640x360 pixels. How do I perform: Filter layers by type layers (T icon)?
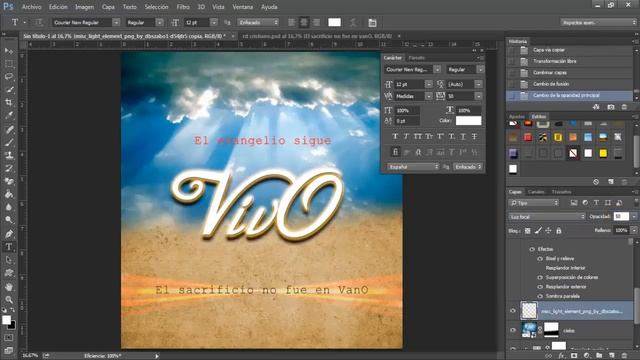click(596, 203)
